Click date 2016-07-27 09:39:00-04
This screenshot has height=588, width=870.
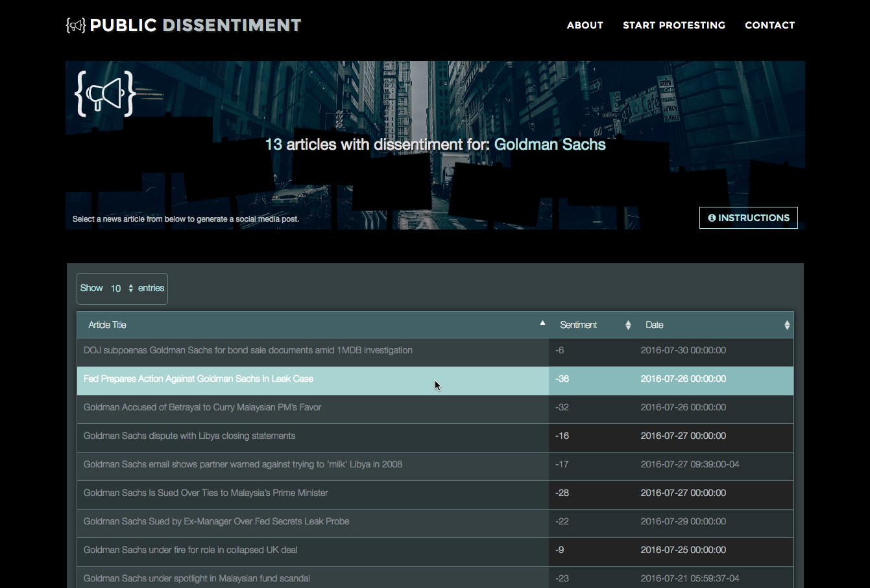tap(690, 464)
